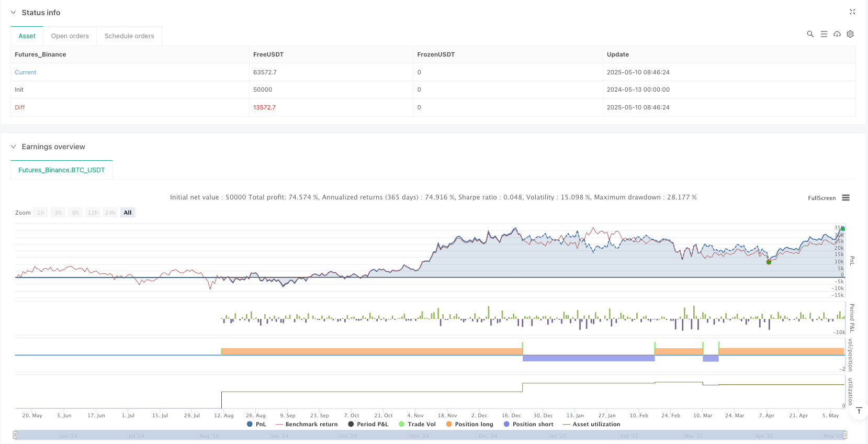
Task: Select the Futures_Binance.BTC_USDT tab
Action: [62, 170]
